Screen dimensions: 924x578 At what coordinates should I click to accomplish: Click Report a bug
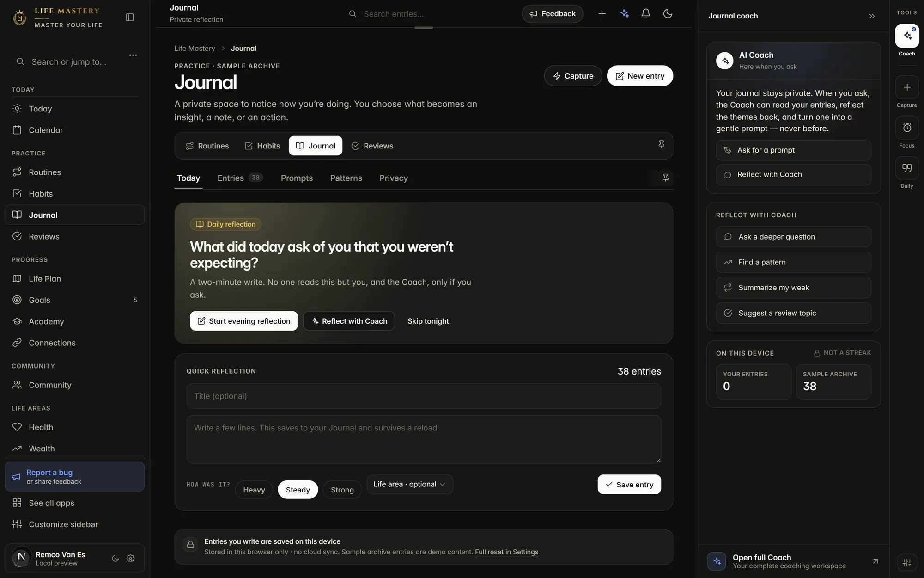coord(75,477)
